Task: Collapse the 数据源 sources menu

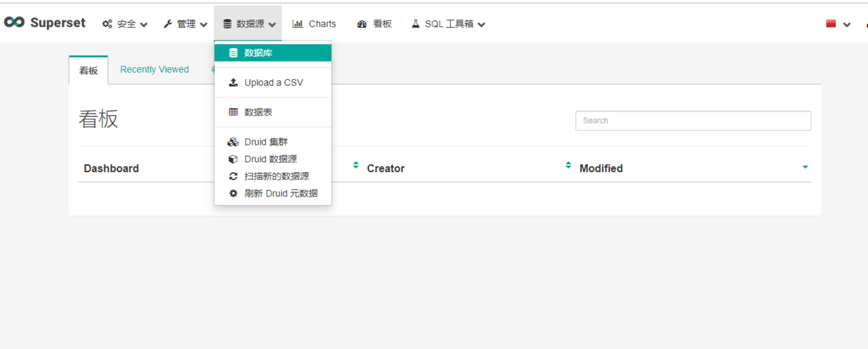Action: click(x=248, y=24)
